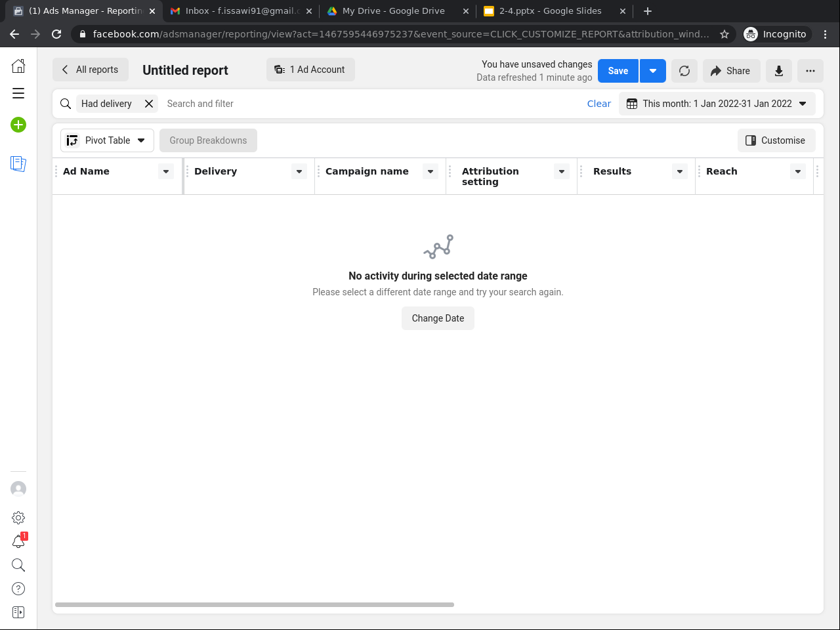Click the search magnifier in filter bar
The height and width of the screenshot is (630, 840).
click(x=66, y=104)
